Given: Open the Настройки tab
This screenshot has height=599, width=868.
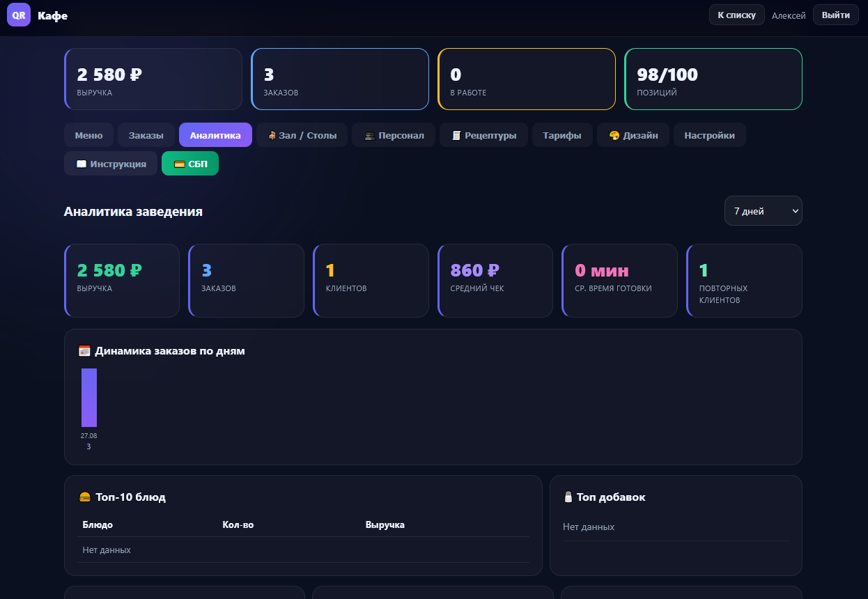Looking at the screenshot, I should click(x=709, y=135).
